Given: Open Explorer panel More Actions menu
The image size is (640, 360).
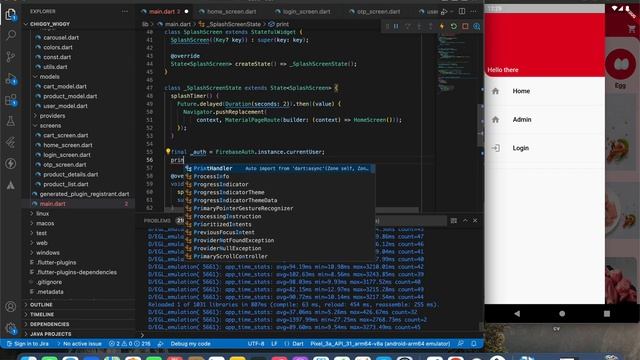Looking at the screenshot, I should tap(125, 11).
